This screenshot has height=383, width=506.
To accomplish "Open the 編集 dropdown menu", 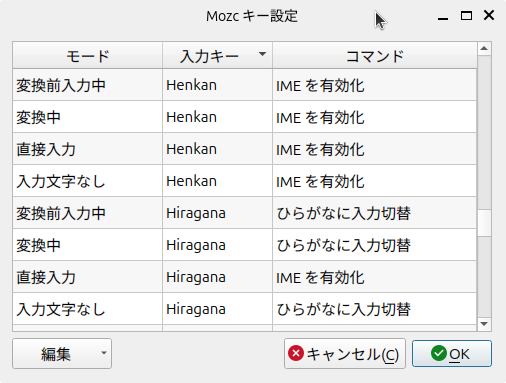I will (x=62, y=354).
